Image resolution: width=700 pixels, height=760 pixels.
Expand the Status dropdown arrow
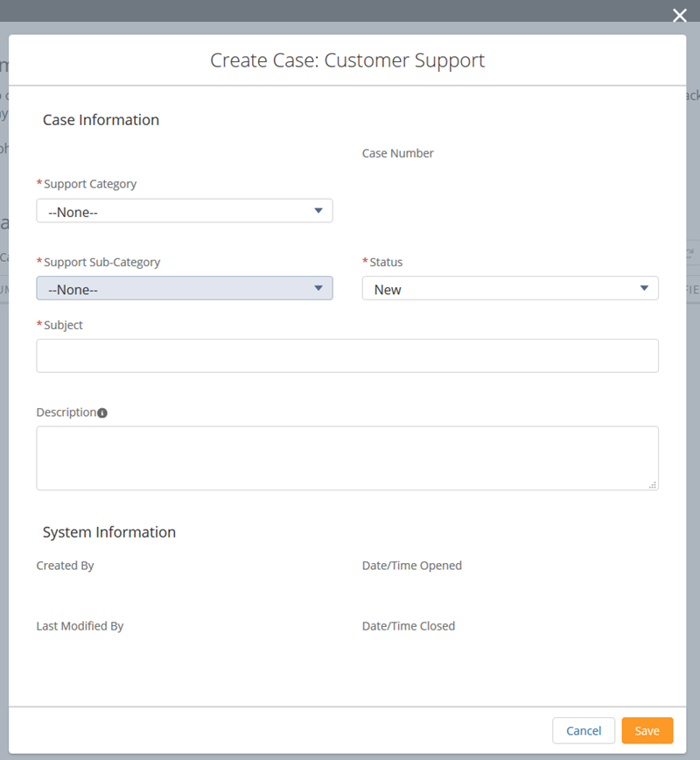point(646,288)
